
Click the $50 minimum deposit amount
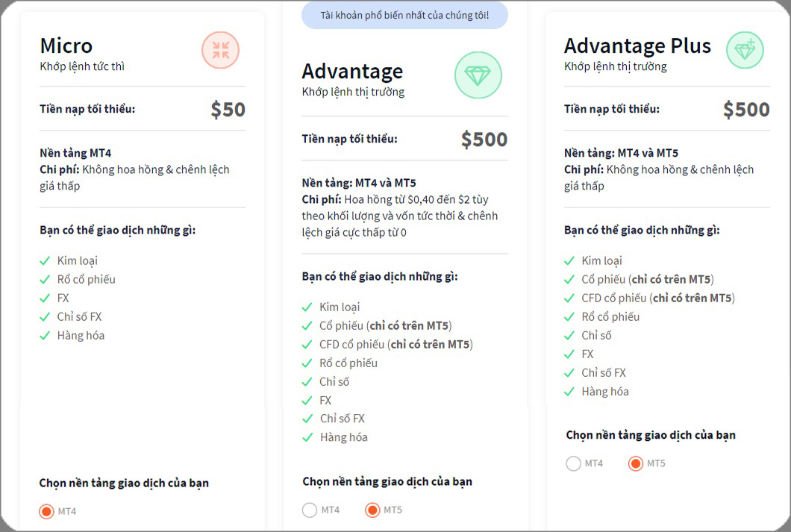tap(228, 110)
